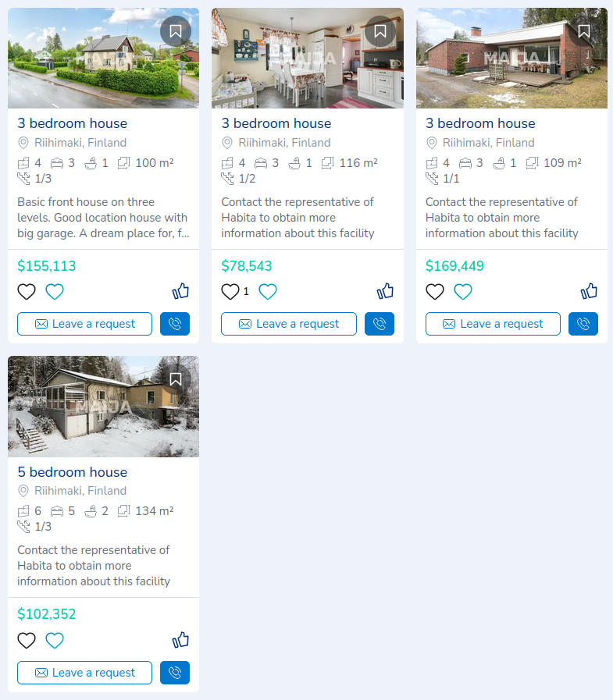Viewport: 613px width, 700px height.
Task: Open the 5 bedroom house title link
Action: pyautogui.click(x=73, y=472)
